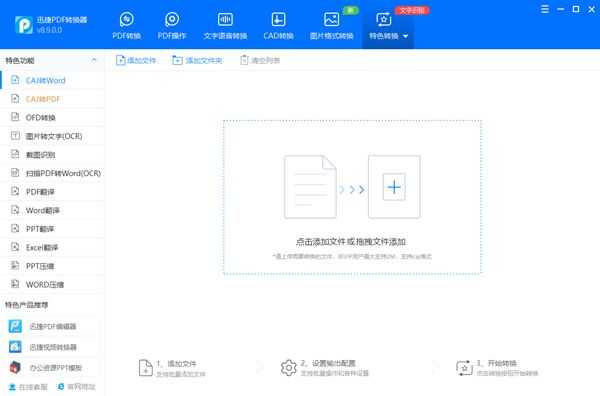Click the 图片转文字(OCR) sidebar icon
The height and width of the screenshot is (396, 600).
(15, 135)
